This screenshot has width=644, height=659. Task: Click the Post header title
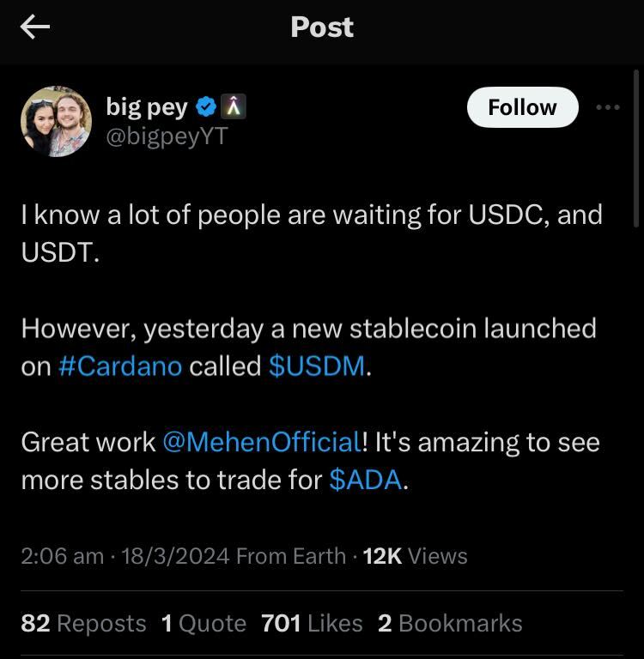click(322, 27)
